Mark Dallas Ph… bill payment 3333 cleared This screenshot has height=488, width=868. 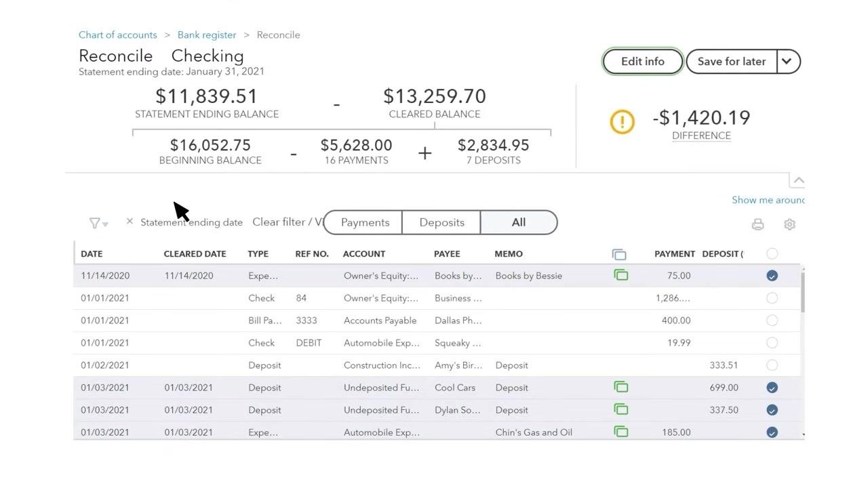point(772,321)
